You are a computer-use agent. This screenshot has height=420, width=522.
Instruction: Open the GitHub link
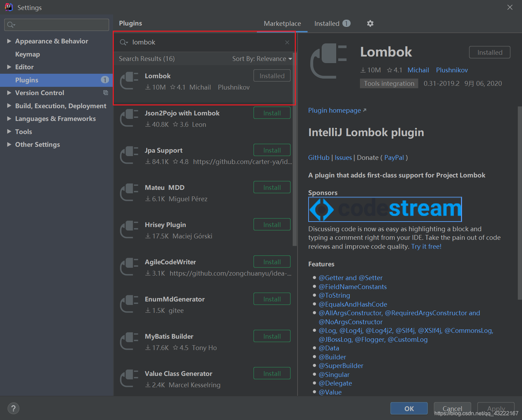click(x=319, y=157)
